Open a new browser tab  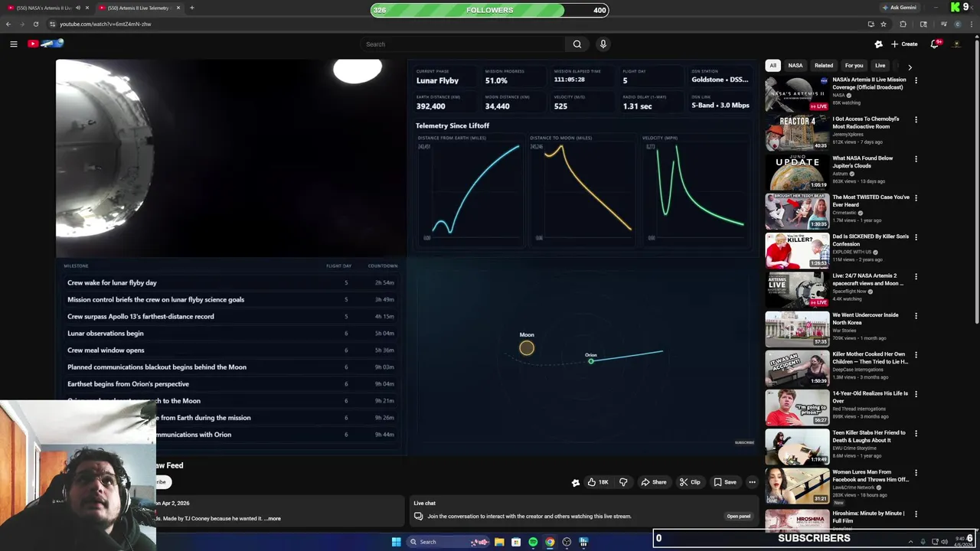tap(191, 8)
